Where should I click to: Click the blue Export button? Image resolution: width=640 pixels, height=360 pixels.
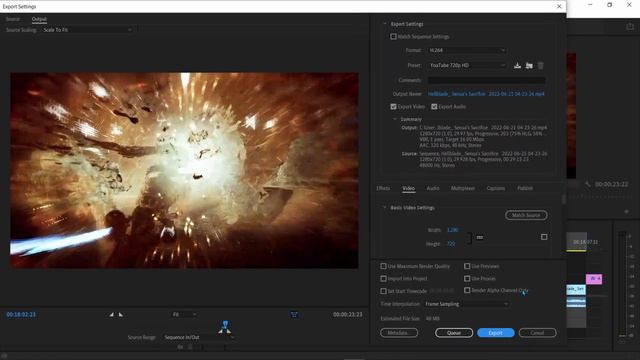point(496,333)
